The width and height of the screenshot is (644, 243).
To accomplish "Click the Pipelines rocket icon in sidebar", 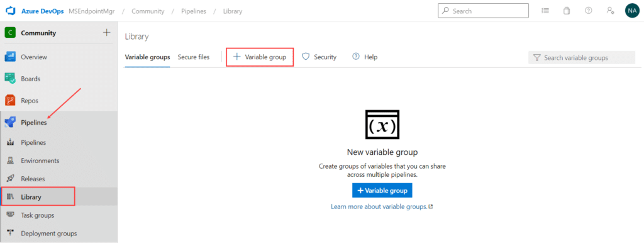I will pyautogui.click(x=10, y=122).
